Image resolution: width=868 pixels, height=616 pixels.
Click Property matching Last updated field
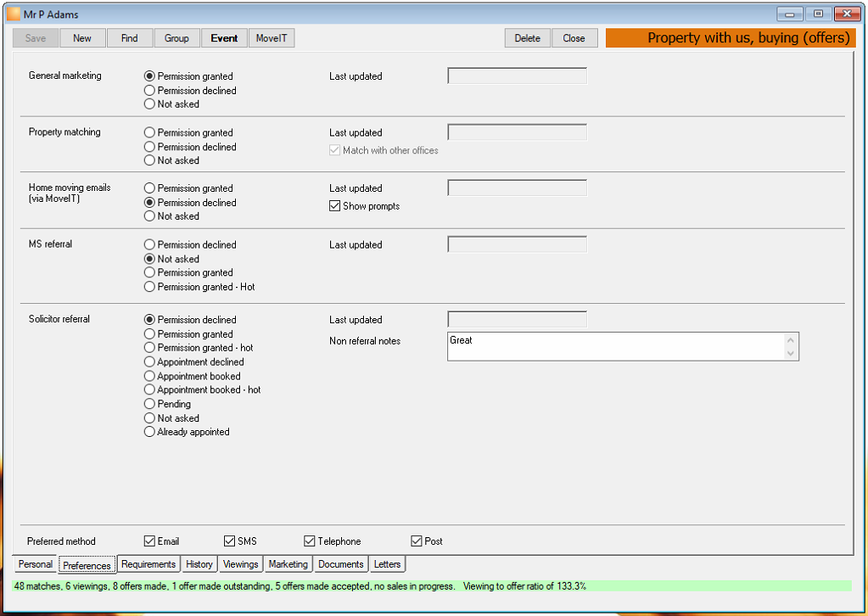click(517, 132)
